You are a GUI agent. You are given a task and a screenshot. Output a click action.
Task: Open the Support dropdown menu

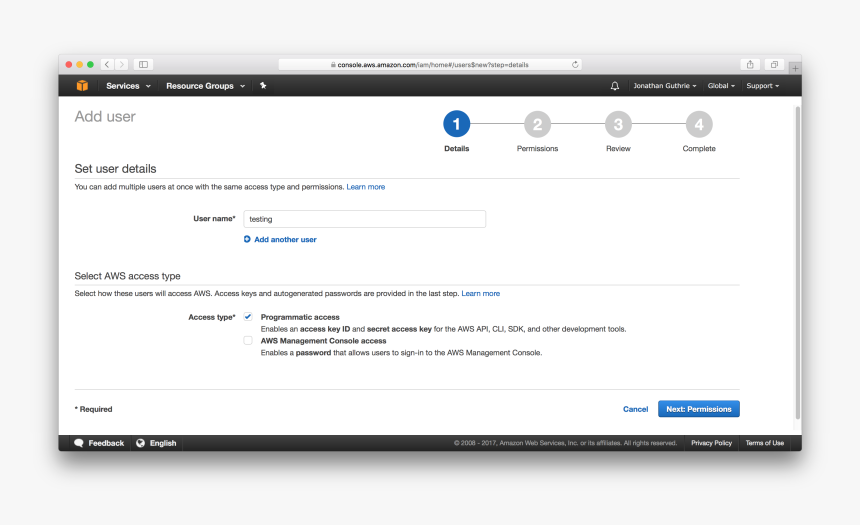pyautogui.click(x=762, y=86)
